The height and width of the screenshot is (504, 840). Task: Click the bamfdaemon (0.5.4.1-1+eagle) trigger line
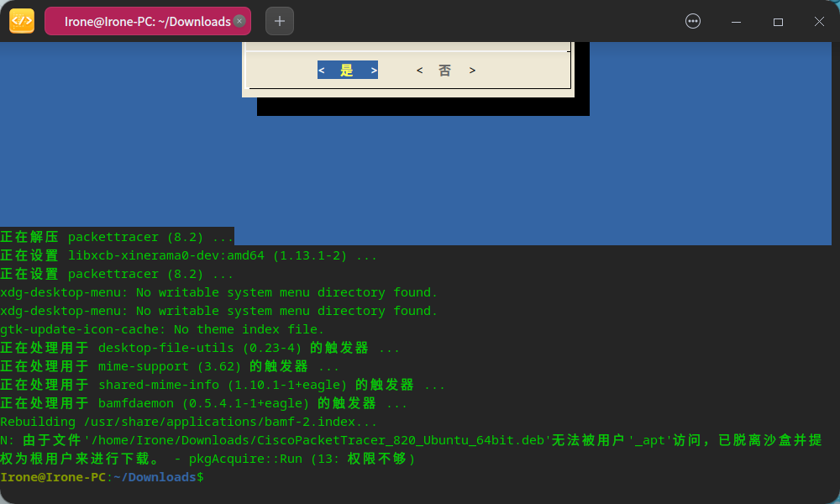tap(202, 403)
